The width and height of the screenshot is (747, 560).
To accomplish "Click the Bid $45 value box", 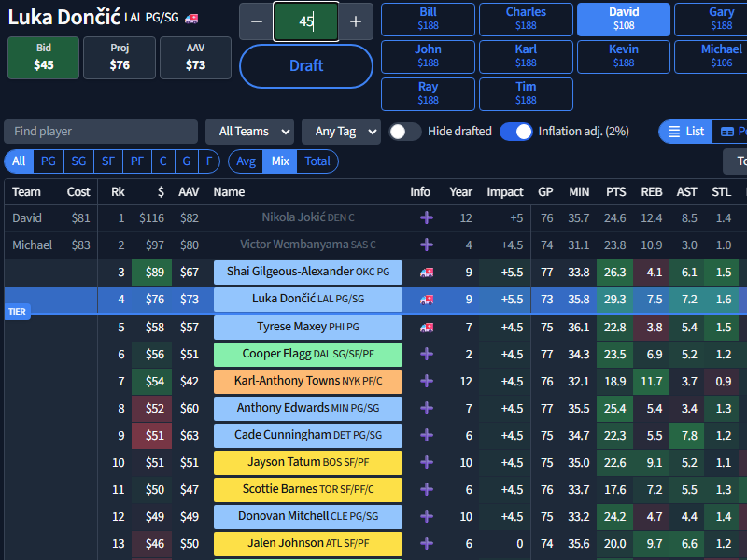I will pyautogui.click(x=43, y=58).
